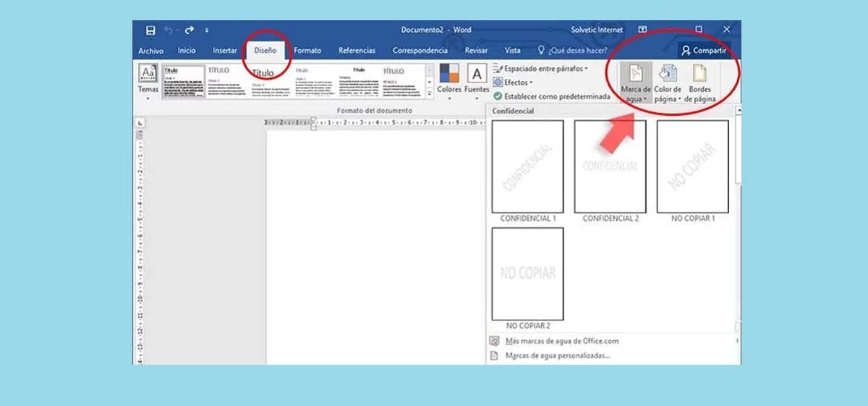Expand Espaciado entre párrafos dropdown

coord(541,69)
